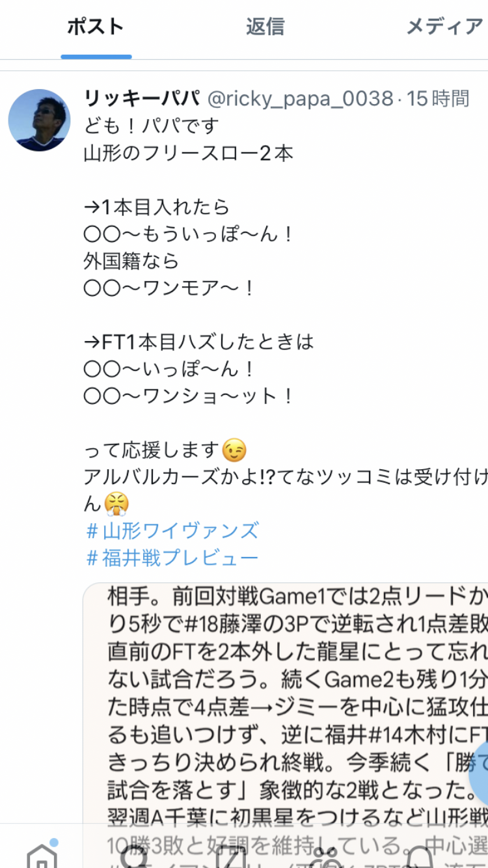The height and width of the screenshot is (868, 488).
Task: Open the attached preview text image
Action: [x=286, y=703]
